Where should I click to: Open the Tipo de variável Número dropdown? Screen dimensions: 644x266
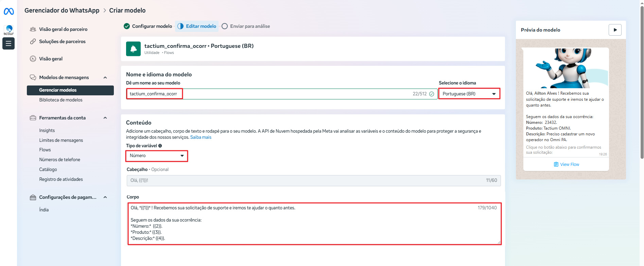pyautogui.click(x=156, y=156)
